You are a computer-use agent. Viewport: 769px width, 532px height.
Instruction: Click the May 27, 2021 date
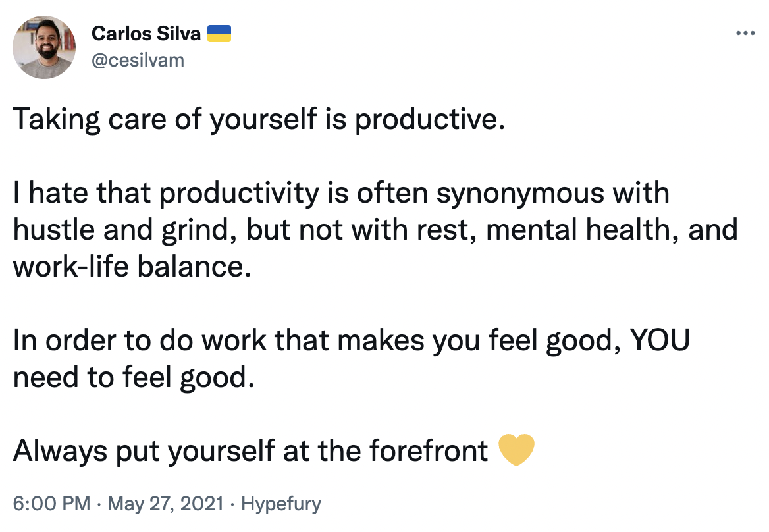(x=165, y=504)
